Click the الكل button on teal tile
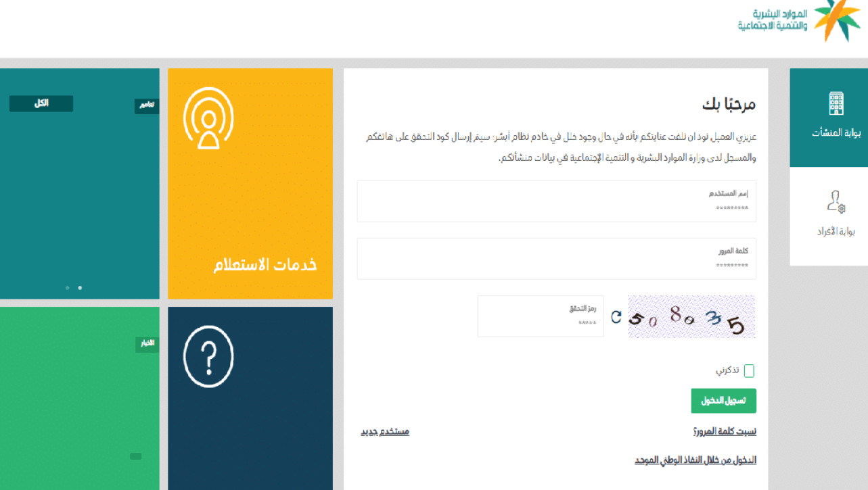This screenshot has width=868, height=490. [x=41, y=103]
